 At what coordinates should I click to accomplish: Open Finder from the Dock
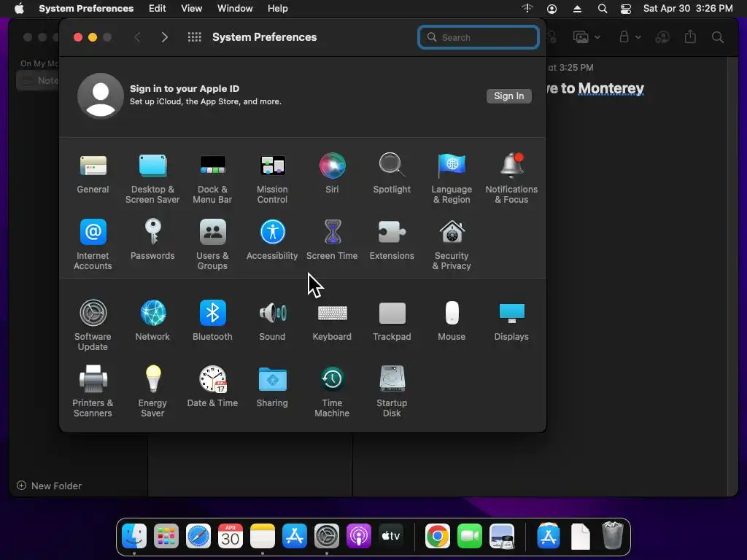(134, 536)
